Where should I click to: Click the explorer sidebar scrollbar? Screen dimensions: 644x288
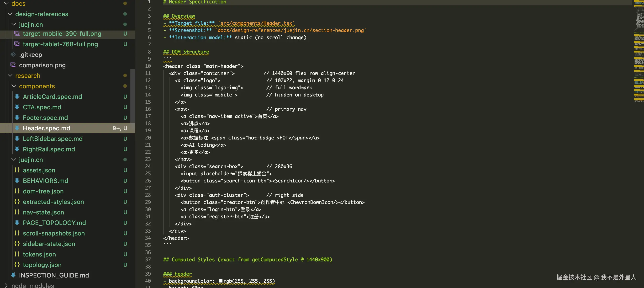point(133,96)
